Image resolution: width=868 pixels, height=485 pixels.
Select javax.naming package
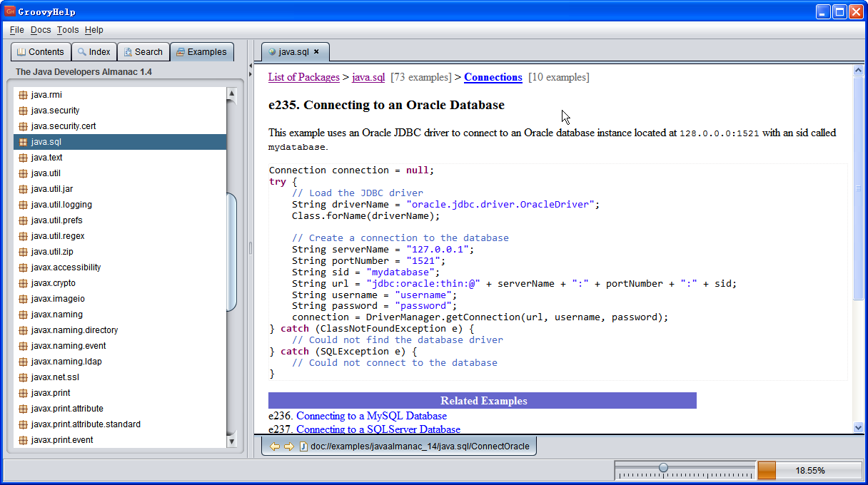[120, 315]
